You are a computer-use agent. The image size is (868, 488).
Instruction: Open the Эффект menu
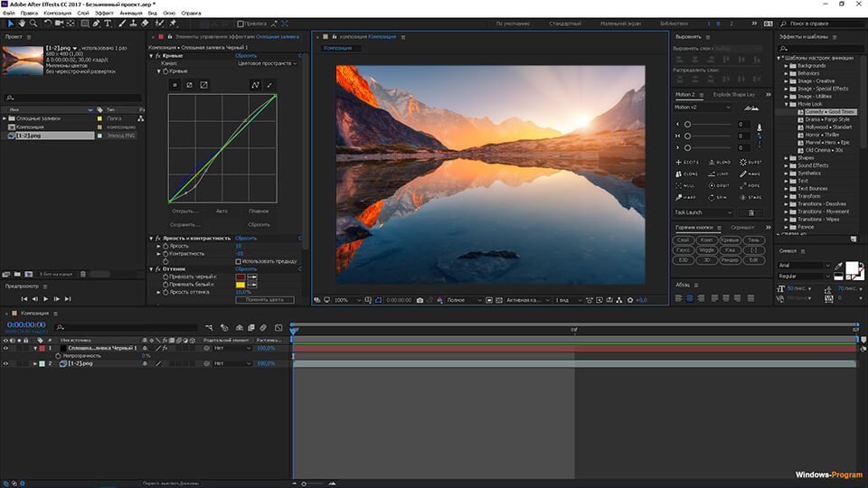(x=104, y=14)
